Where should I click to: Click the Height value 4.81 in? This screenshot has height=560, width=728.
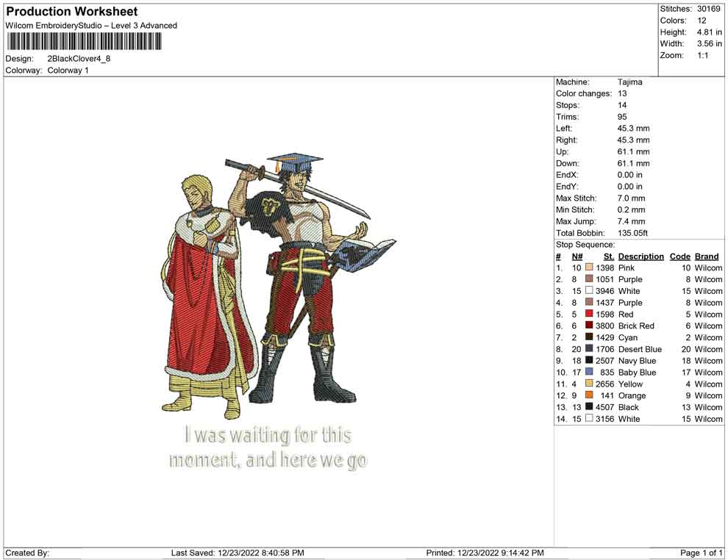click(709, 32)
